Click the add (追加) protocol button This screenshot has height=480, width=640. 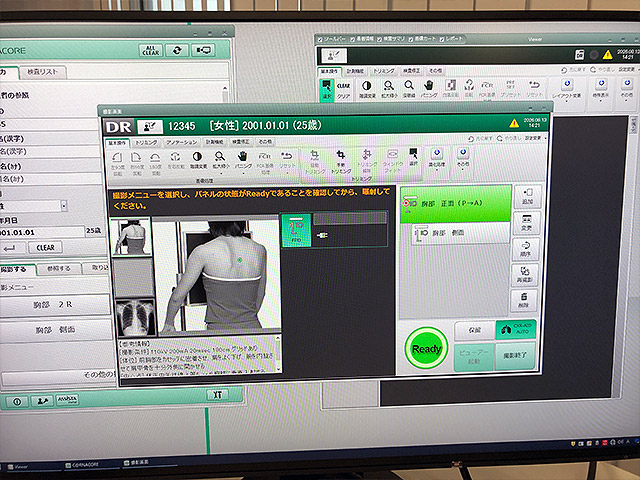point(527,197)
